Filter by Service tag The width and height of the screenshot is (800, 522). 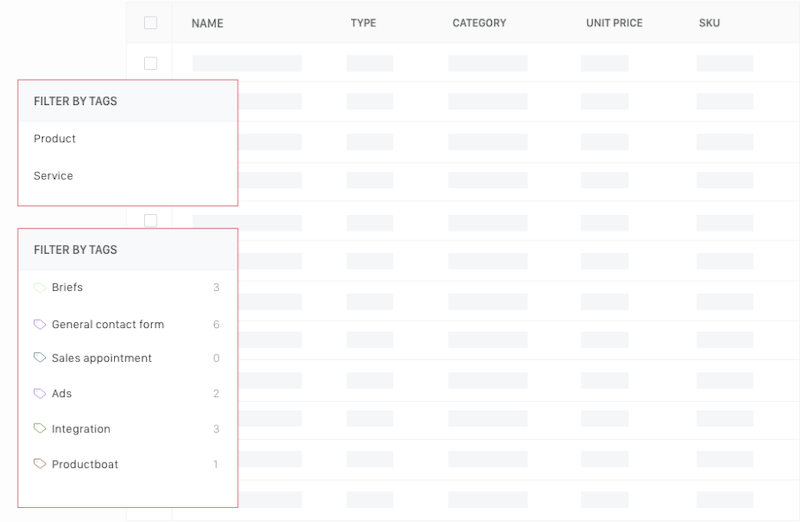pyautogui.click(x=54, y=176)
